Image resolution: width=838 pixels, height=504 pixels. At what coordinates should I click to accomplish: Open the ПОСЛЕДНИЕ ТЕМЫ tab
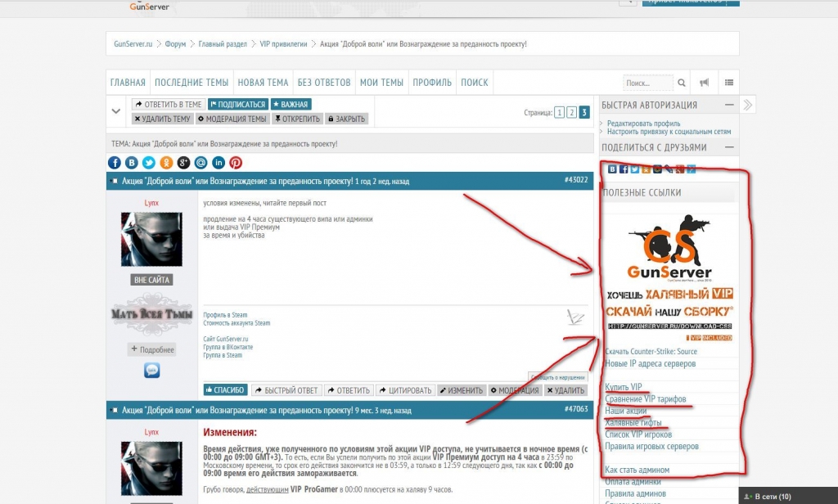pyautogui.click(x=191, y=83)
